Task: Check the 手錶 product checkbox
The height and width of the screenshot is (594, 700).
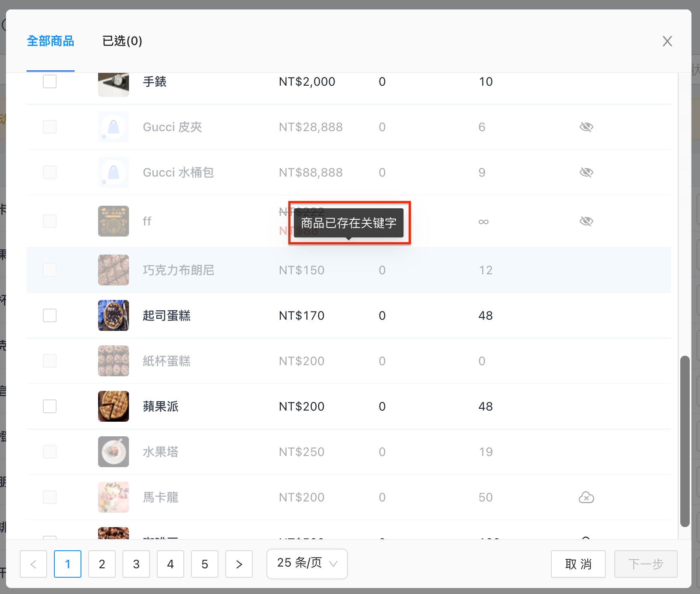Action: click(x=50, y=81)
